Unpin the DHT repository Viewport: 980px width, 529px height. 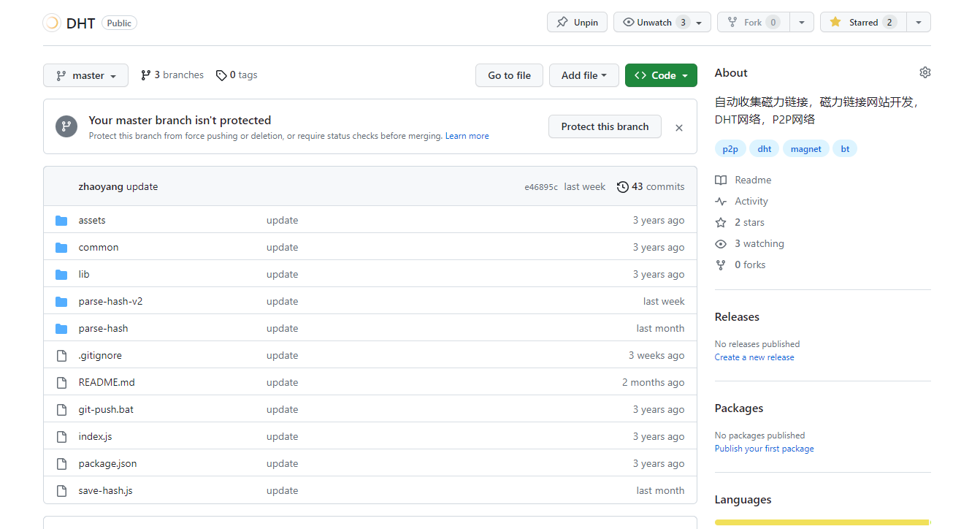coord(577,23)
